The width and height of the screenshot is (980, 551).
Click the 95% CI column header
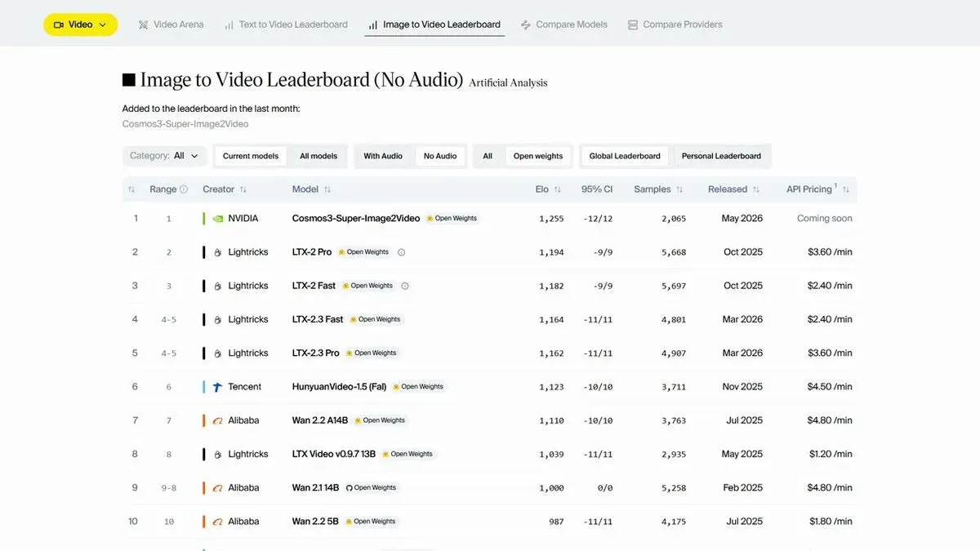[597, 189]
